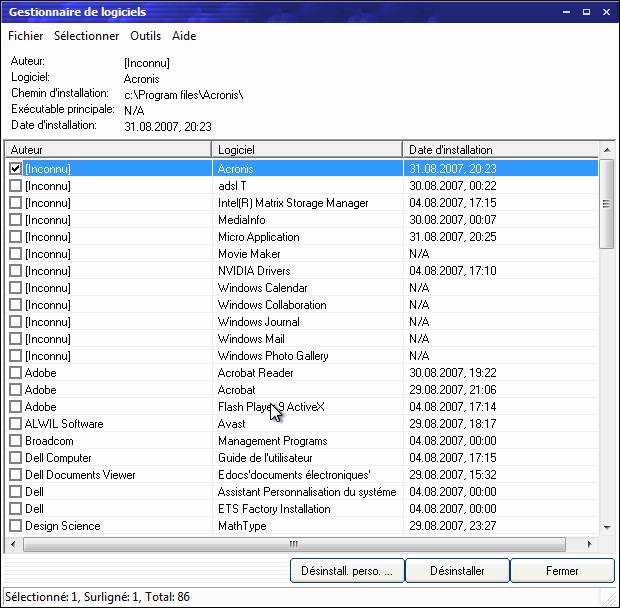Click the horizontal scrollbar right arrow
Viewport: 620px width, 608px height.
[x=590, y=544]
